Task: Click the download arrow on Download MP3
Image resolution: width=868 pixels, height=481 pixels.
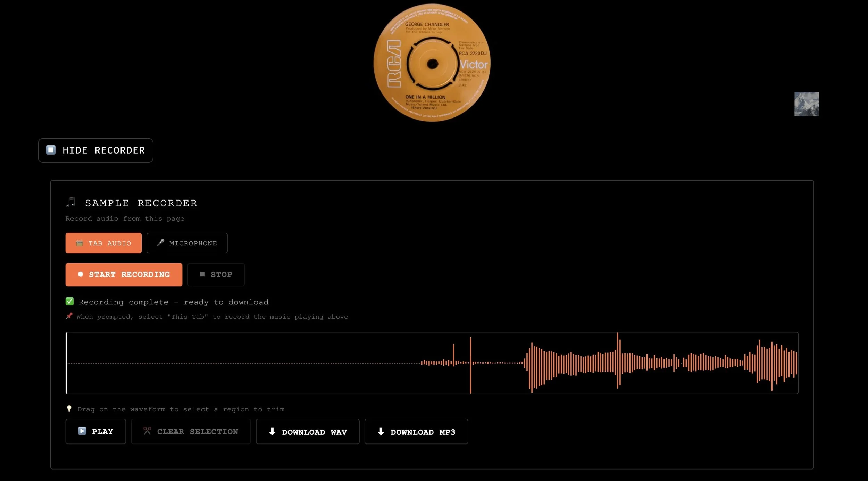Action: tap(381, 432)
